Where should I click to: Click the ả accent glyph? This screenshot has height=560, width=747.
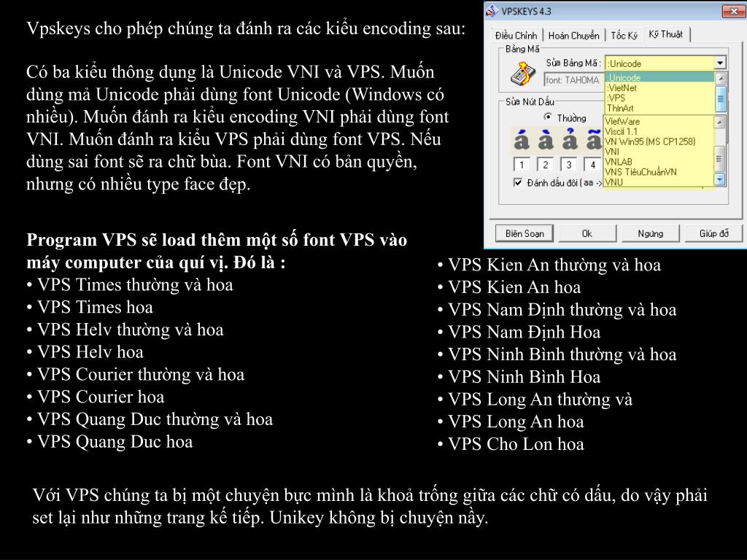569,140
